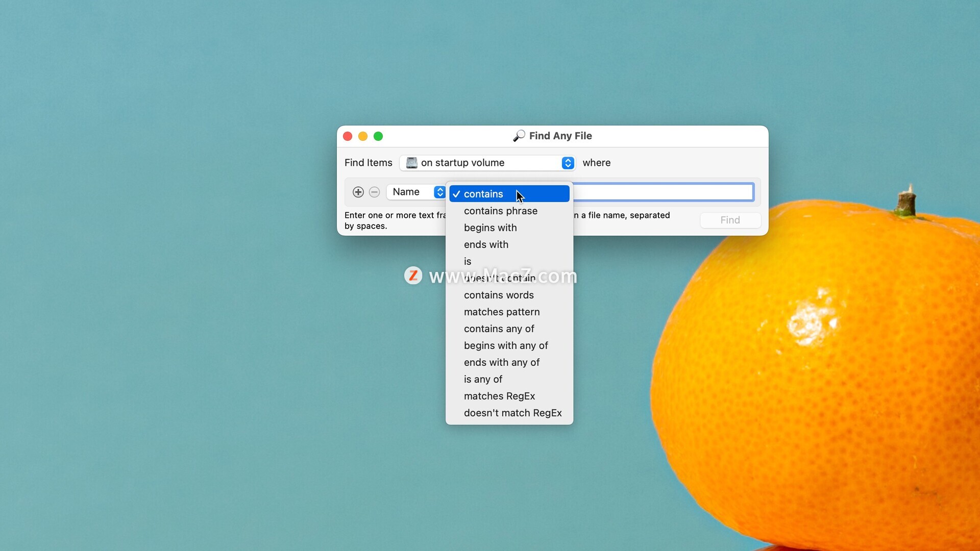The height and width of the screenshot is (551, 980).
Task: Open the 'on startup volume' location dropdown
Action: point(487,163)
